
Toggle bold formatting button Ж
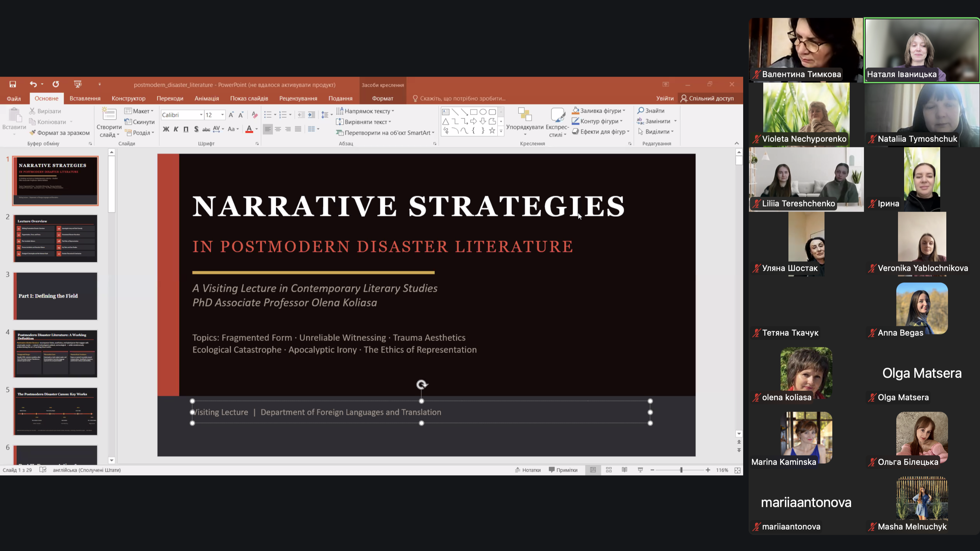coord(166,129)
